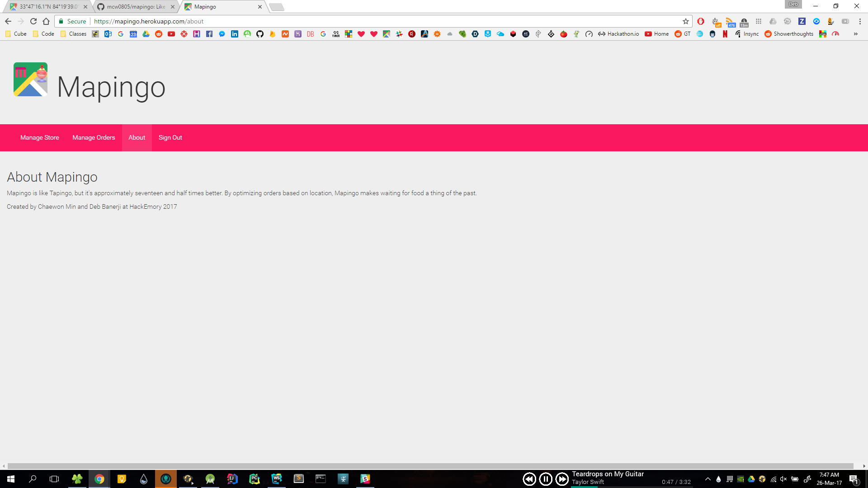Open the Facebook bookmark icon
Viewport: 868px width, 488px height.
coord(209,34)
